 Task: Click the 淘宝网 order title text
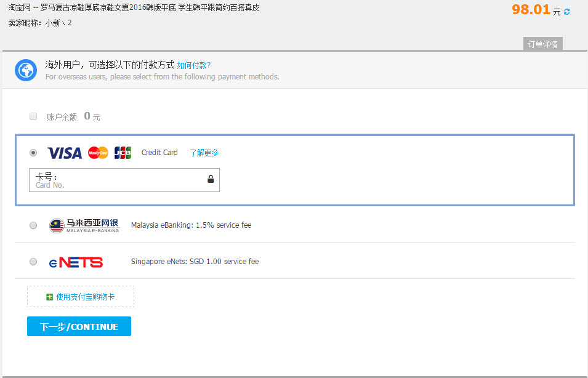tap(134, 7)
